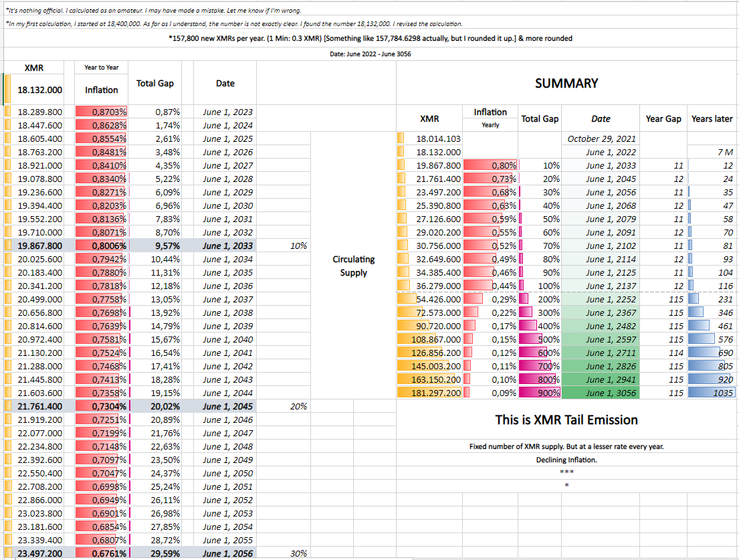
Task: Click the Year Gap column header
Action: click(663, 119)
